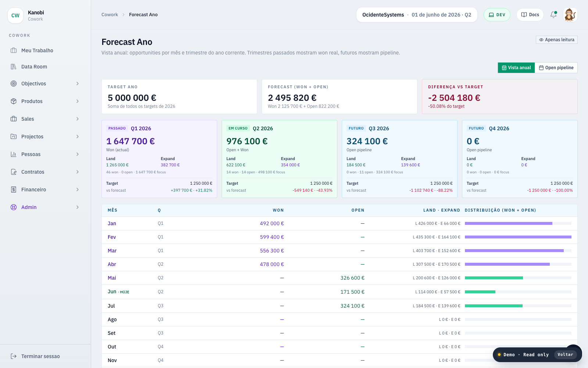Click the Fev distribution bar
The image size is (588, 368).
tap(518, 237)
